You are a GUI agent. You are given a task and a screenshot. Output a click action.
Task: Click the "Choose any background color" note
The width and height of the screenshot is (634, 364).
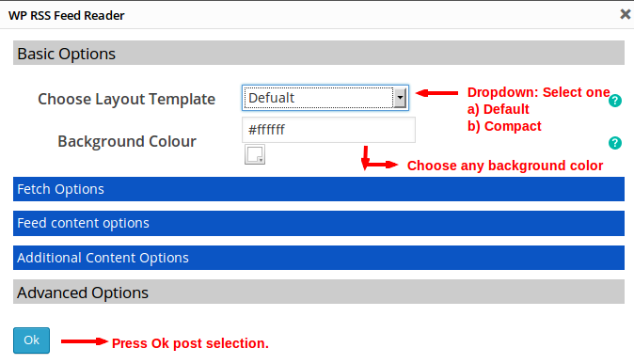(x=505, y=166)
